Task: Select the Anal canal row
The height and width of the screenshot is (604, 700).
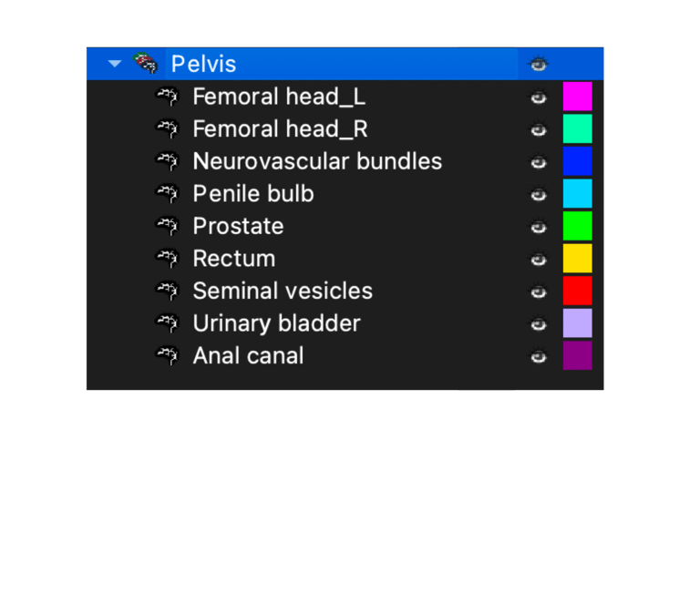Action: click(x=248, y=355)
